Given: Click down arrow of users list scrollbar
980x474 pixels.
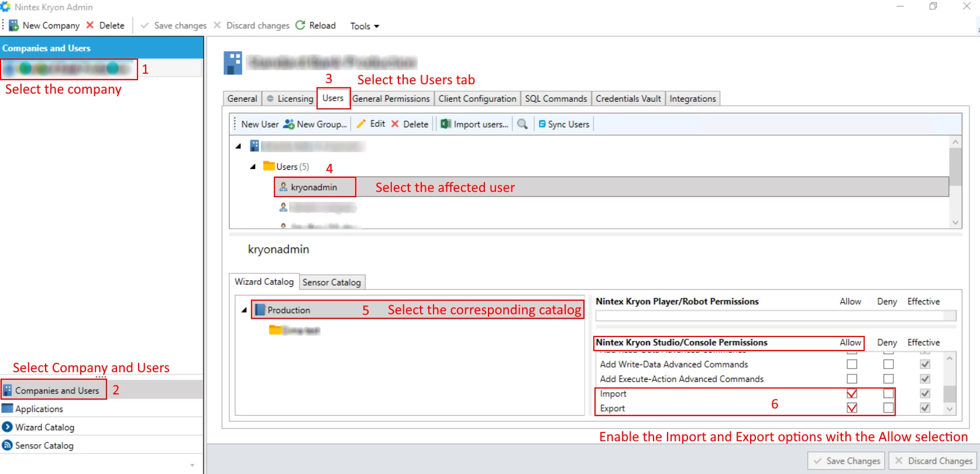Looking at the screenshot, I should [955, 222].
